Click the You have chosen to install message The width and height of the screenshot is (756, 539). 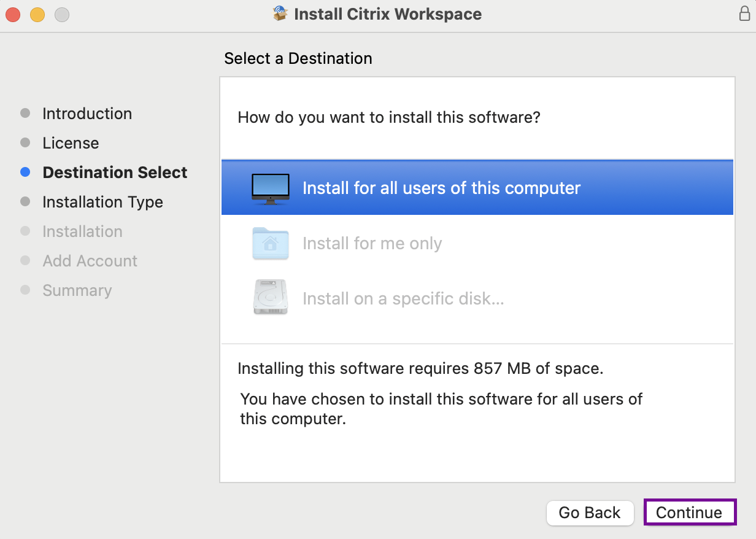[441, 409]
